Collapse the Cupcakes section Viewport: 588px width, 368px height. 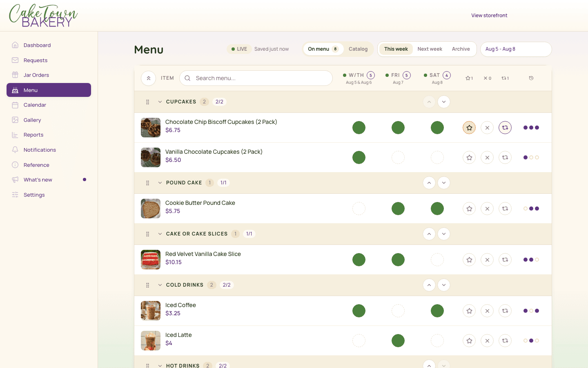click(x=160, y=102)
